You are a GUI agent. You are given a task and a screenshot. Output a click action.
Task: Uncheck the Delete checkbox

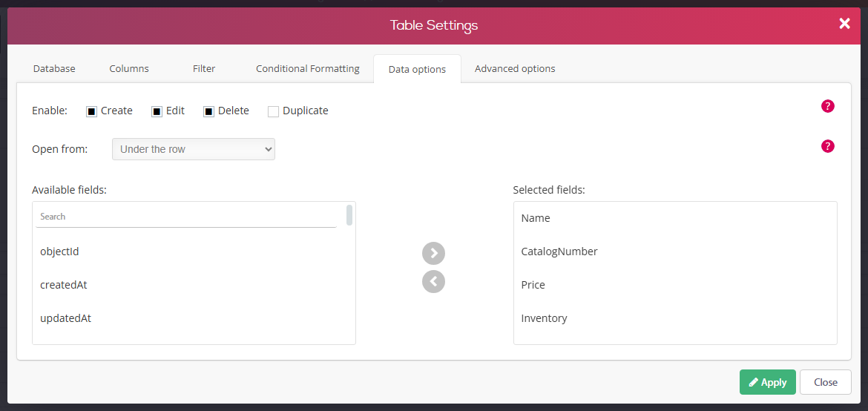click(x=208, y=111)
